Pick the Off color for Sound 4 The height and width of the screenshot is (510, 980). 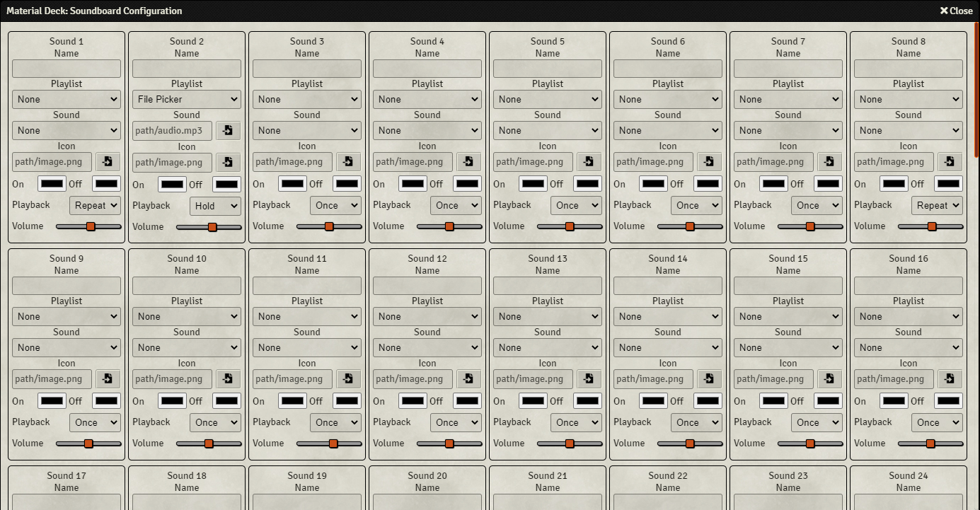(x=467, y=184)
